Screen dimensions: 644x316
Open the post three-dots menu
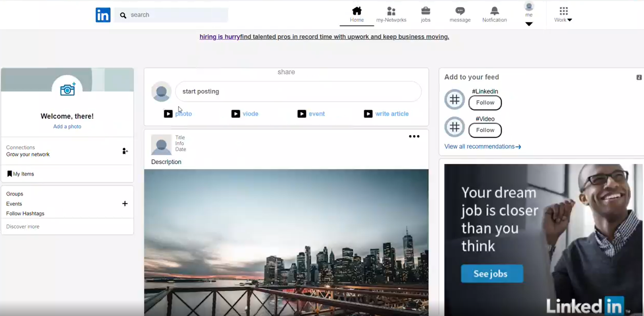414,137
